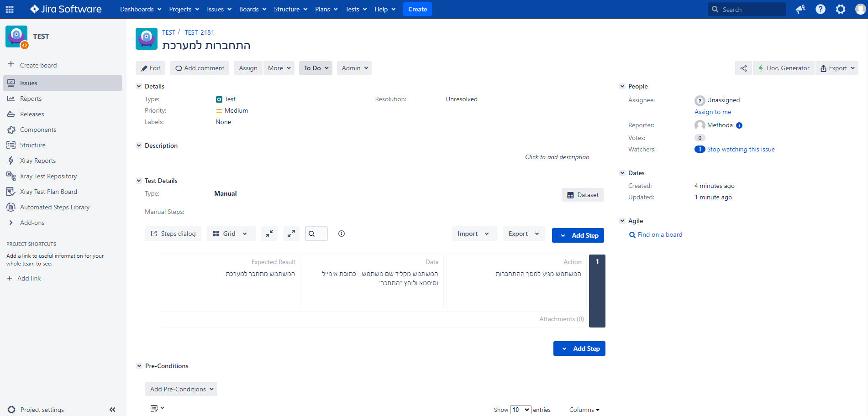Open the Plans menu
The height and width of the screenshot is (416, 868).
click(x=326, y=9)
